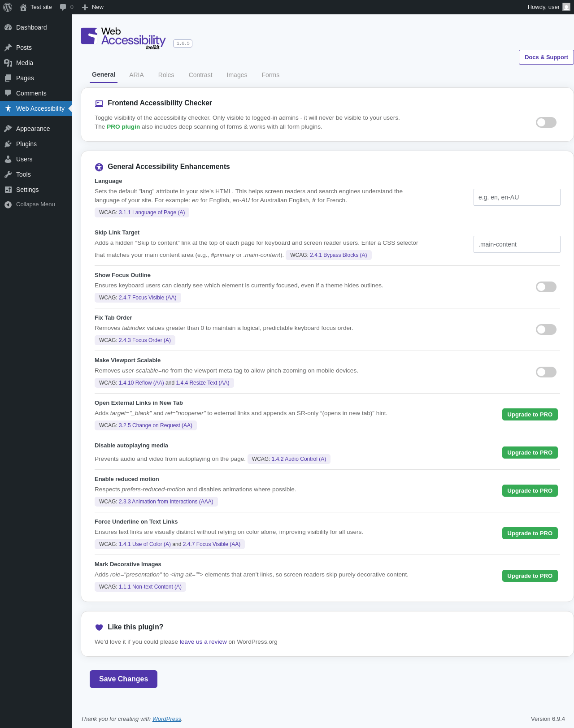Click the Save Changes button
This screenshot has width=574, height=728.
point(123,679)
